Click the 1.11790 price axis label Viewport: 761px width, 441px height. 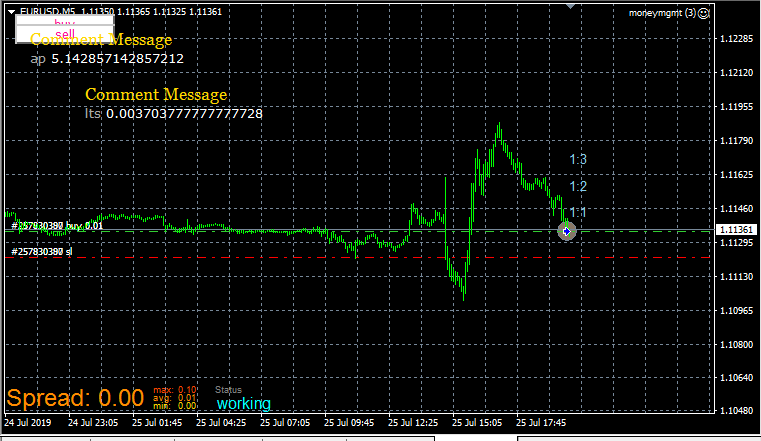[x=736, y=141]
